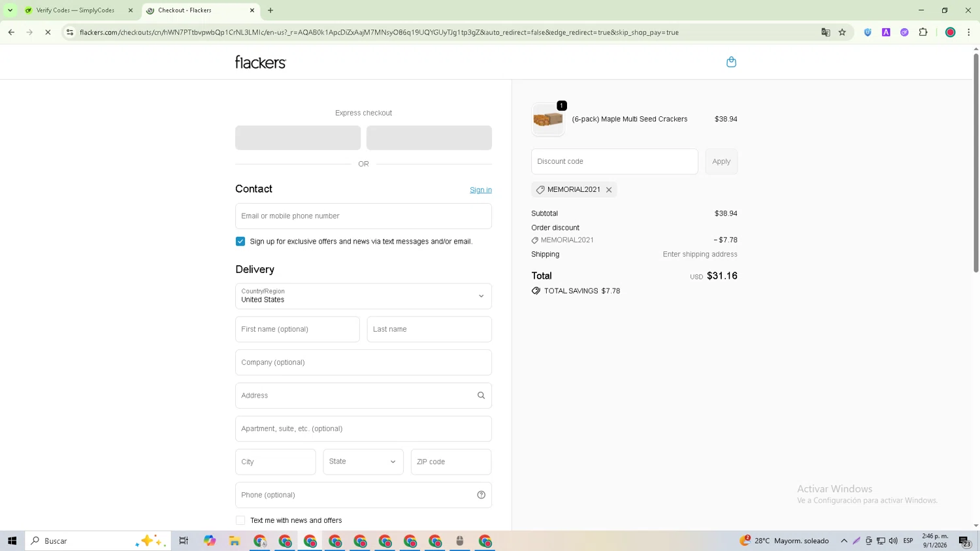
Task: Bookmark this page with the star
Action: [842, 32]
